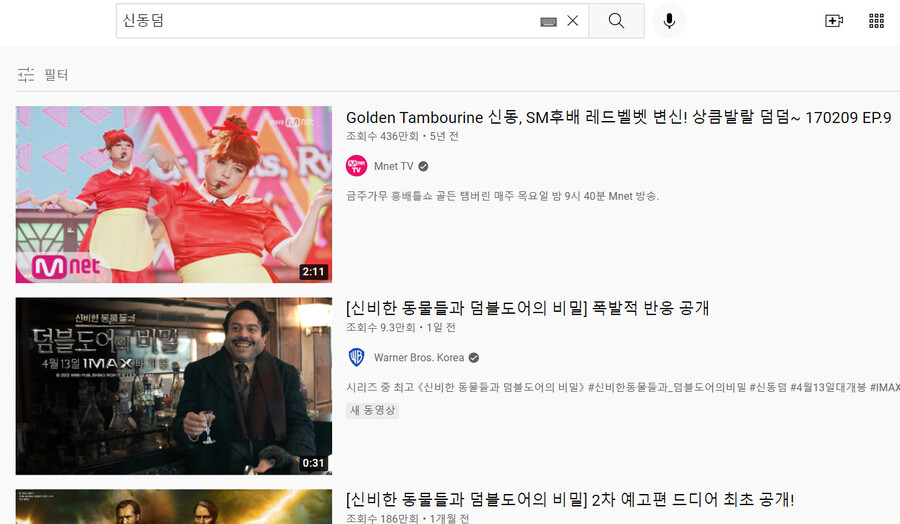Open the Mnet TV channel avatar
900x524 pixels.
[x=356, y=166]
